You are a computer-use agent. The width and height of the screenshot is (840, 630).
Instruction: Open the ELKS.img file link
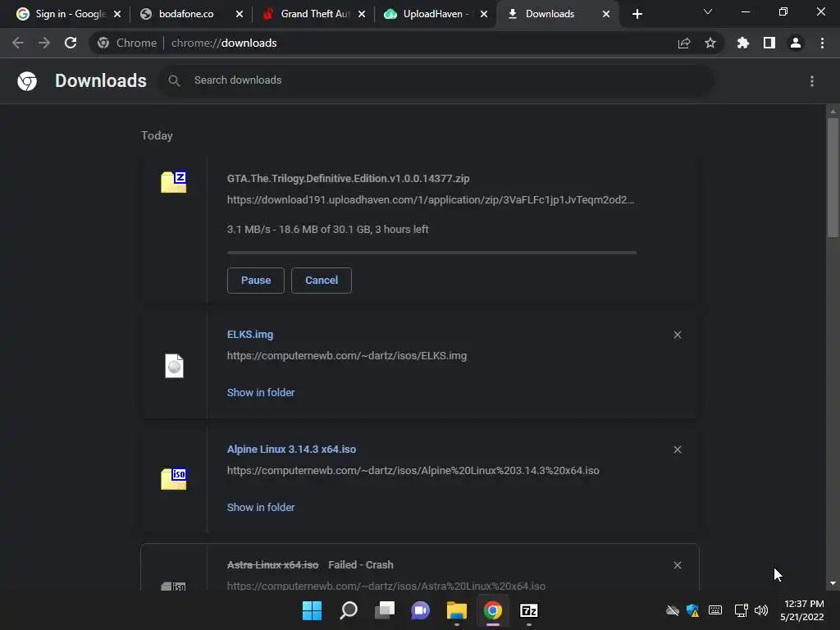click(x=250, y=335)
